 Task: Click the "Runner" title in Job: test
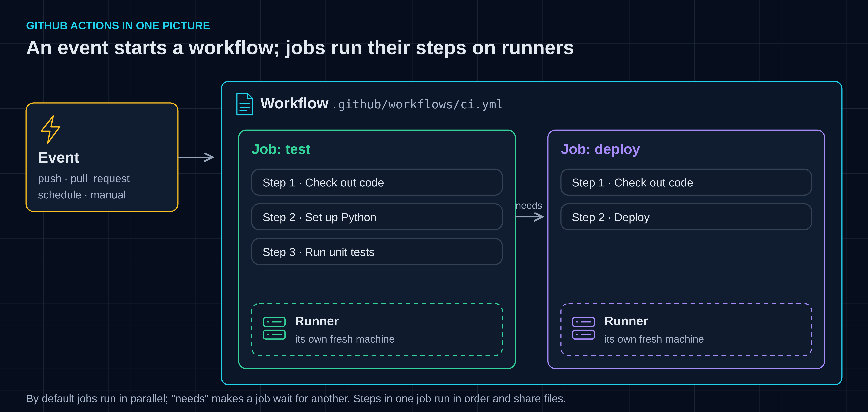(x=317, y=321)
